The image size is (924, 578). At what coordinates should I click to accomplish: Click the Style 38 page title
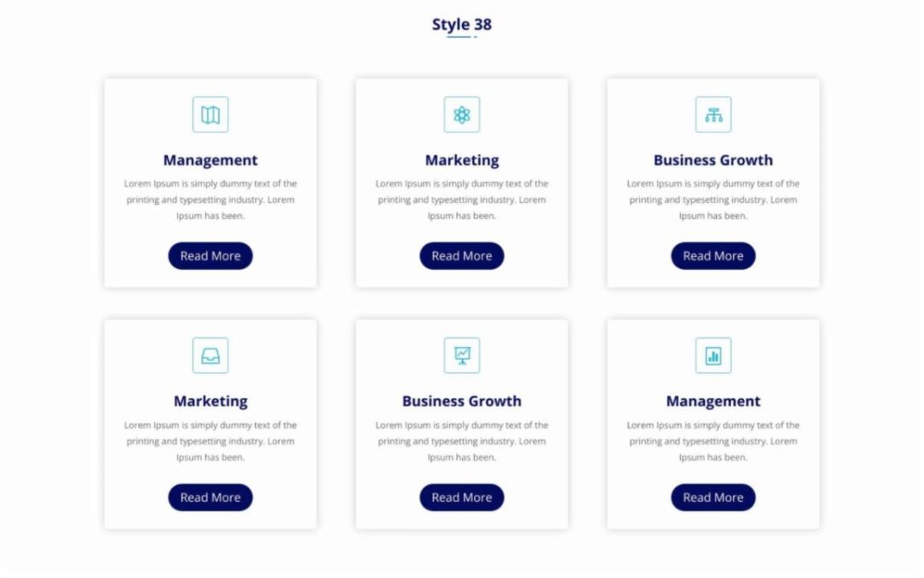[x=462, y=25]
